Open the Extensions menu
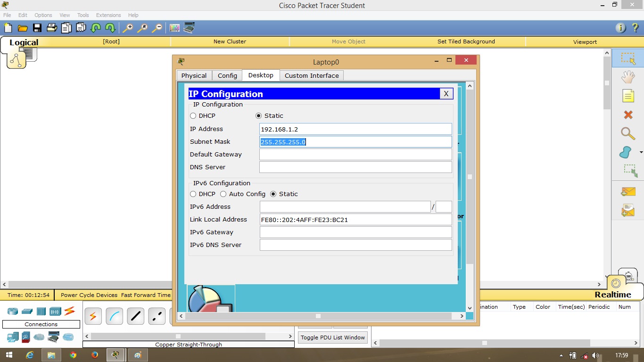The image size is (644, 362). coord(108,15)
